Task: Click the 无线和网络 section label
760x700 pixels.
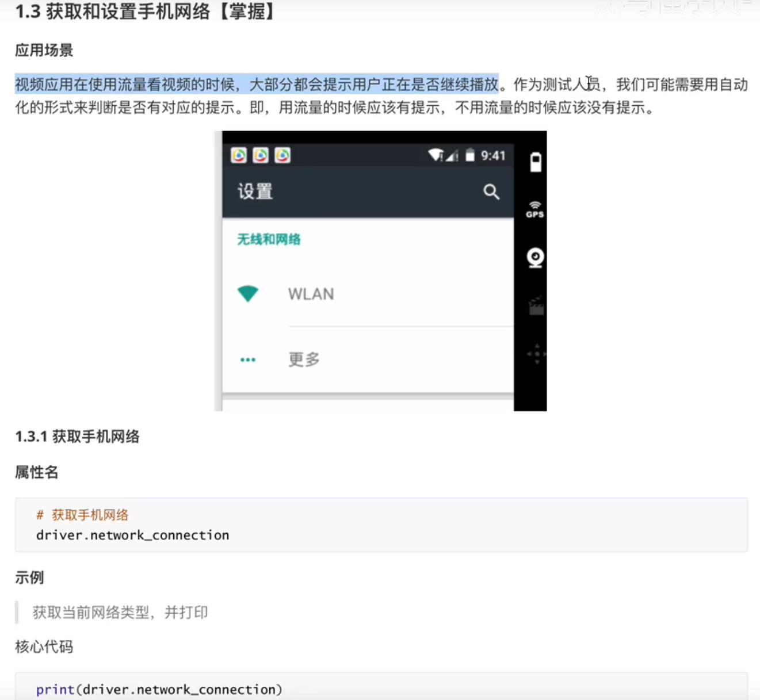Action: point(269,239)
